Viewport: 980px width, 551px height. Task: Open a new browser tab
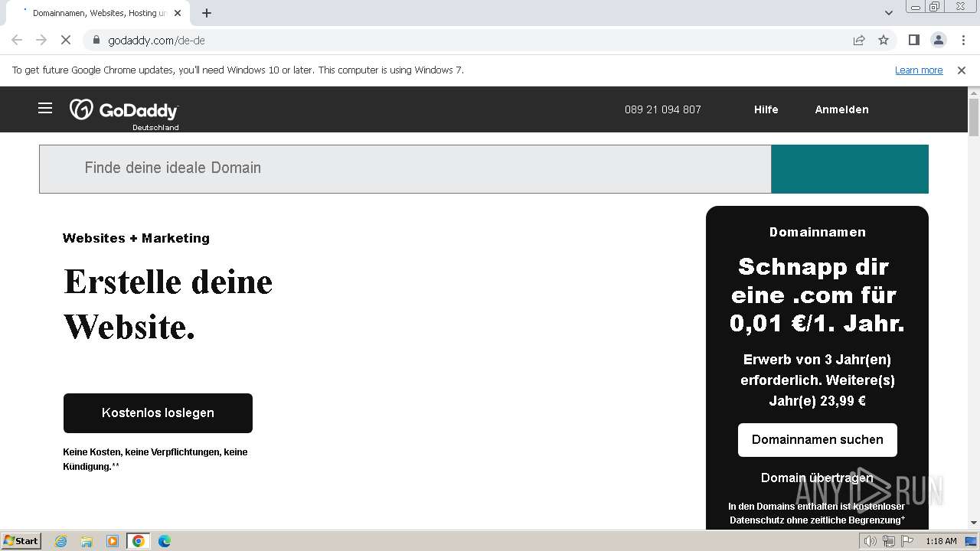[207, 13]
